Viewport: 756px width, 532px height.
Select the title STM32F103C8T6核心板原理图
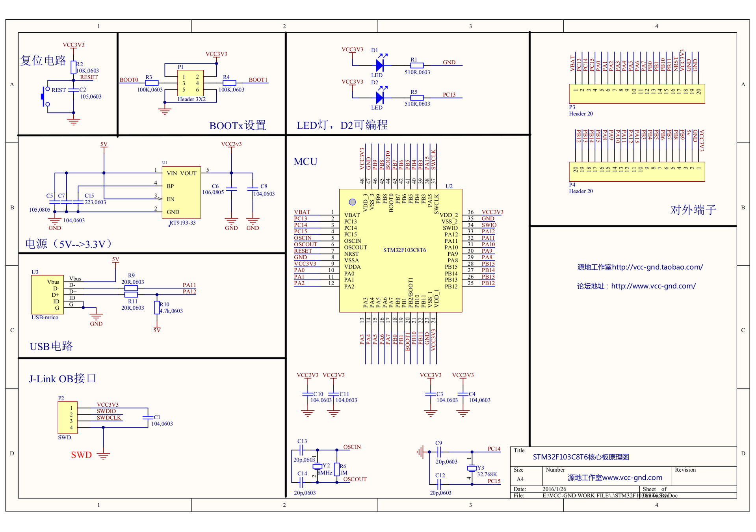[581, 457]
